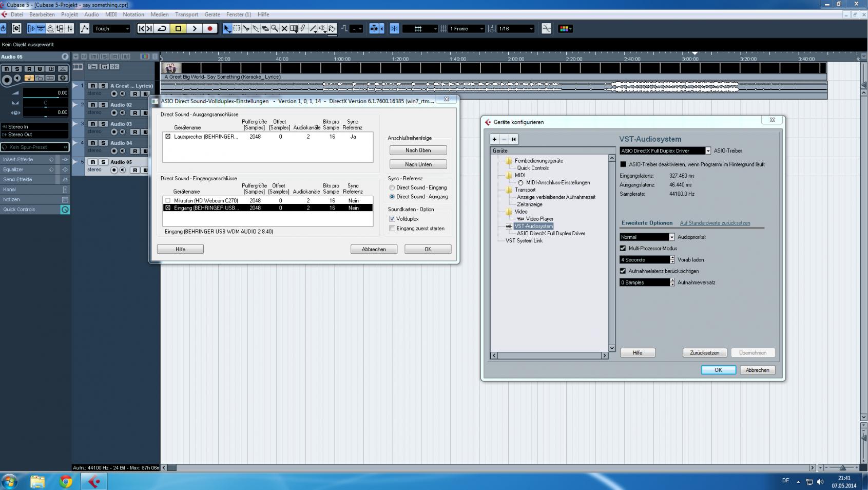Screen dimensions: 868x490
Task: Select Direct Sound - Eingang sync reference
Action: [392, 188]
